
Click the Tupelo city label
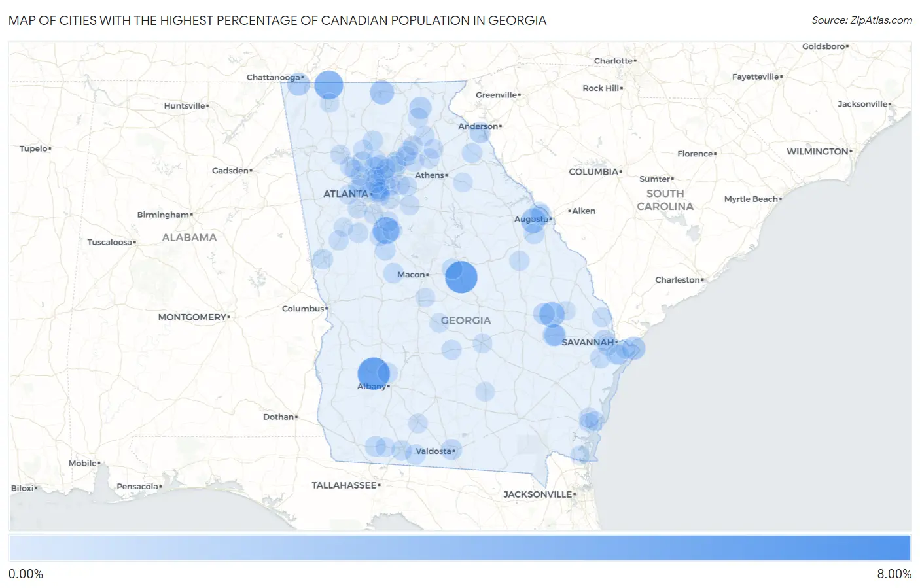pyautogui.click(x=33, y=149)
